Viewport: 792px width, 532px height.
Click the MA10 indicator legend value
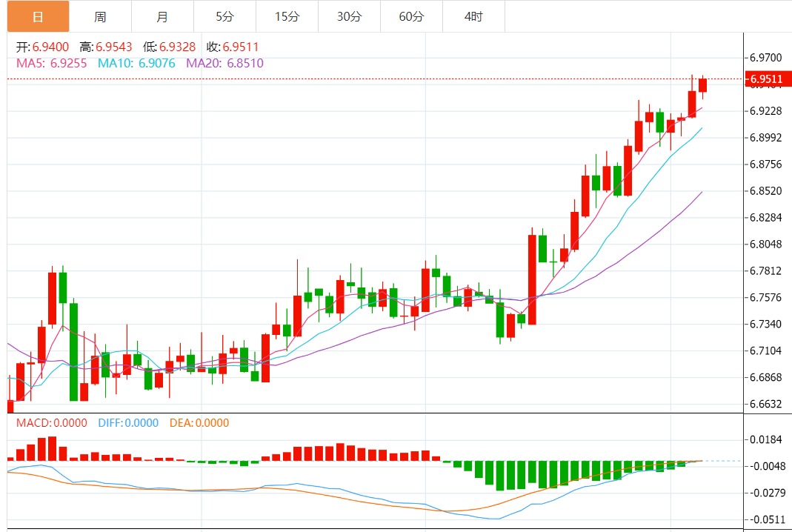coord(136,63)
